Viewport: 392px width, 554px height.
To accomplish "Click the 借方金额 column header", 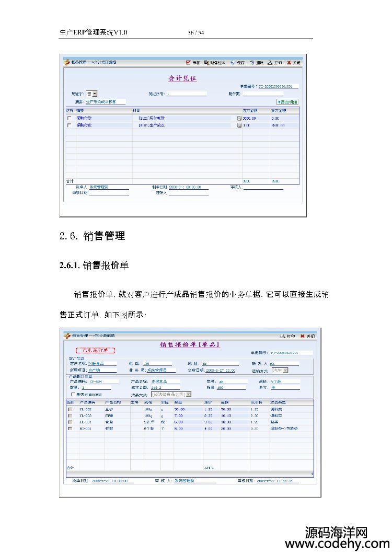I will [250, 111].
